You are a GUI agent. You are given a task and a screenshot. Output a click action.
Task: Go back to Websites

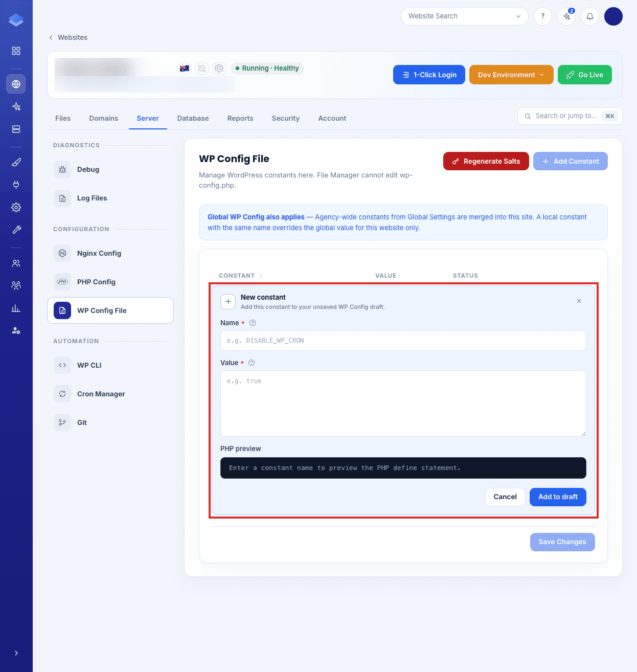tap(68, 37)
